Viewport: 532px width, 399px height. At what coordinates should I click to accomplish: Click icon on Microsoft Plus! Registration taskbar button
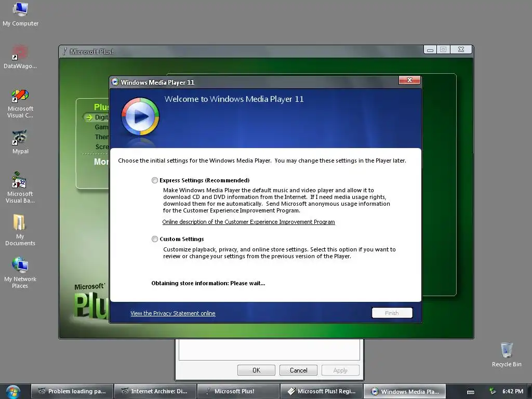coord(291,391)
